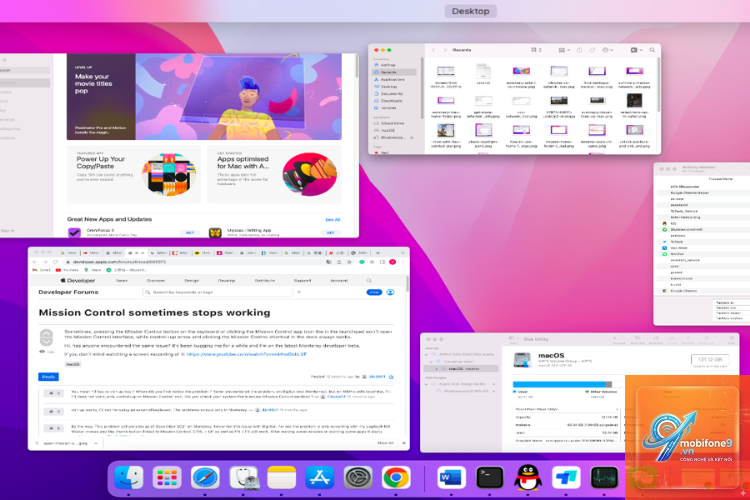Click GET button for OmniFocus 3
The image size is (750, 500).
[189, 233]
